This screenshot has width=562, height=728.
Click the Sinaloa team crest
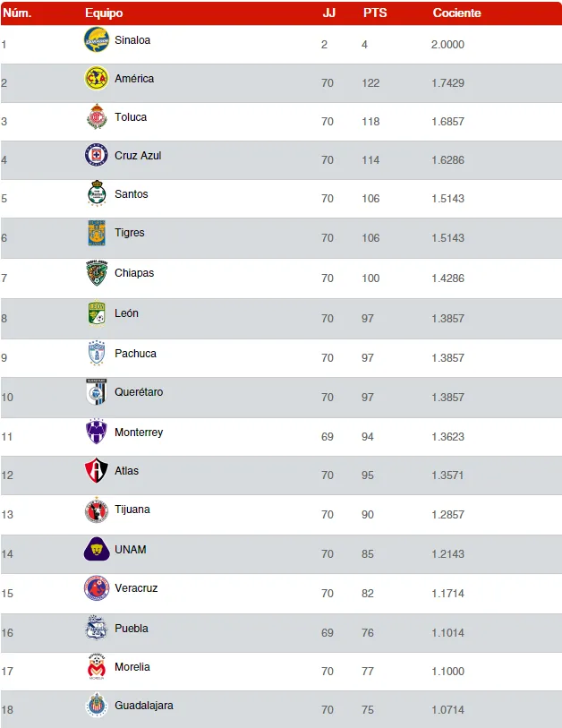97,40
